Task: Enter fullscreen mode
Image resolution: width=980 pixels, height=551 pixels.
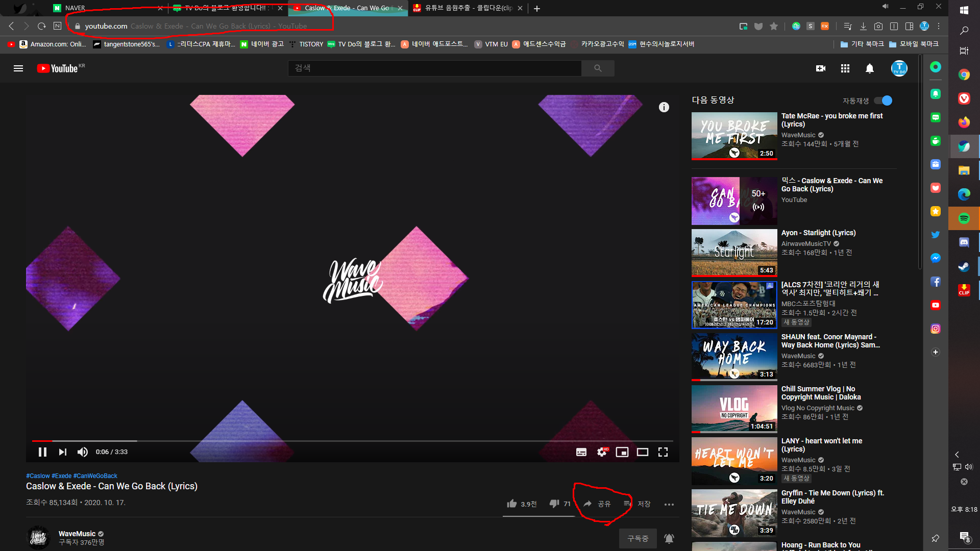Action: coord(663,452)
